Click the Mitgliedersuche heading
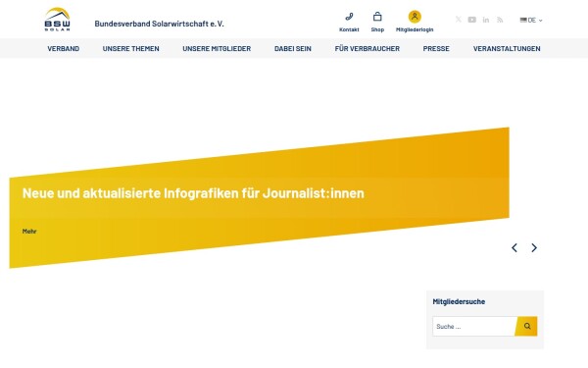The height and width of the screenshot is (368, 588). pos(459,301)
